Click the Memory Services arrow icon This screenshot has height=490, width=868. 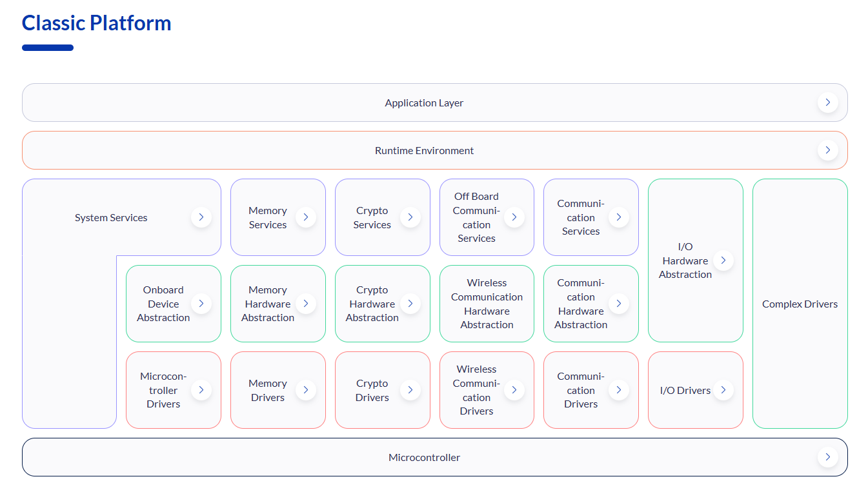point(306,217)
